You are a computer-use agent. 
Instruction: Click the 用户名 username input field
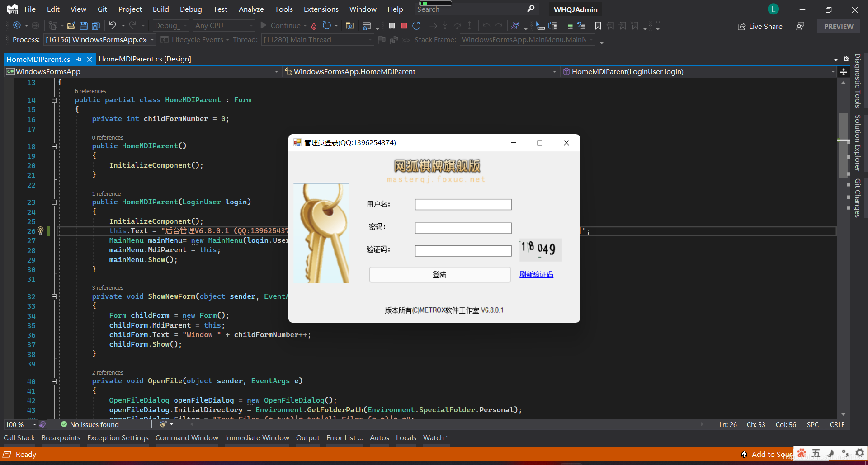tap(463, 204)
